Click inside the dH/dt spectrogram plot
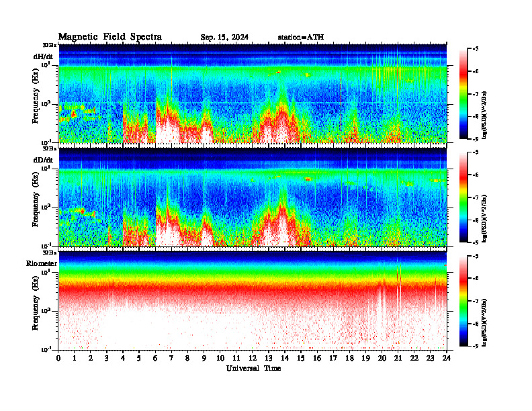 pyautogui.click(x=253, y=93)
